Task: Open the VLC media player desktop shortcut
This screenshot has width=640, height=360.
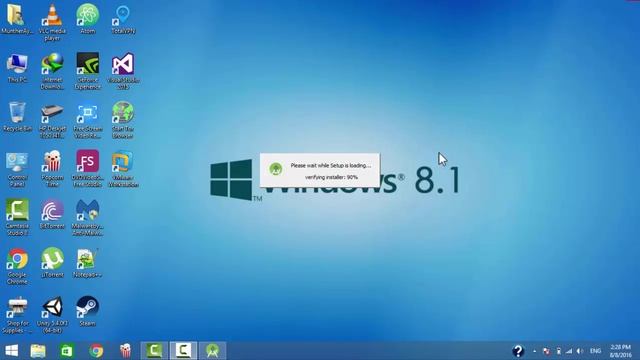Action: click(52, 22)
